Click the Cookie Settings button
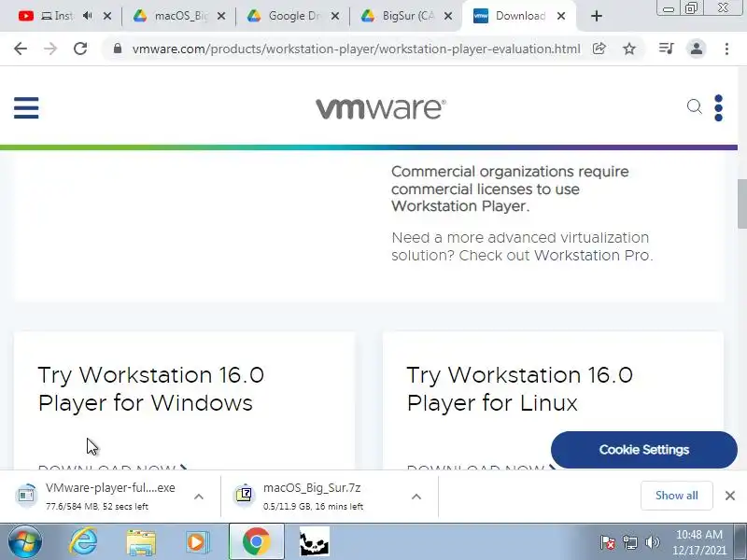Screen dimensions: 747x560 [644, 450]
